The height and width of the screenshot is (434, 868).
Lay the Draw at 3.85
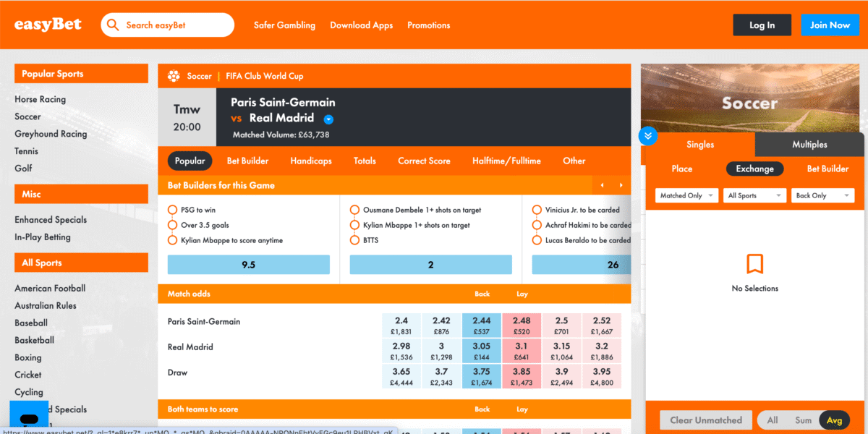(x=522, y=376)
